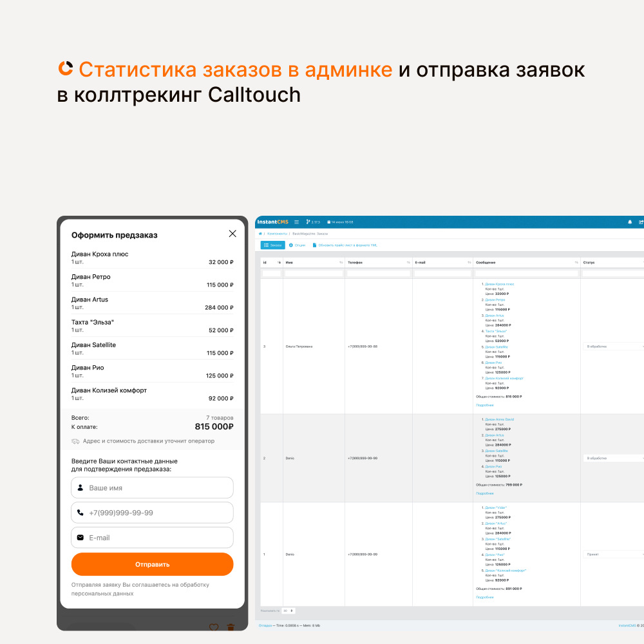Open the Принят status dropdown for order 1
Screen dimensions: 644x644
pos(614,554)
